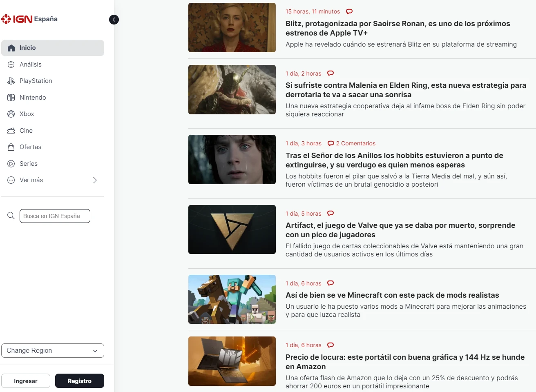Click the Una nueva estrategia cooperativa summary

pos(405,110)
